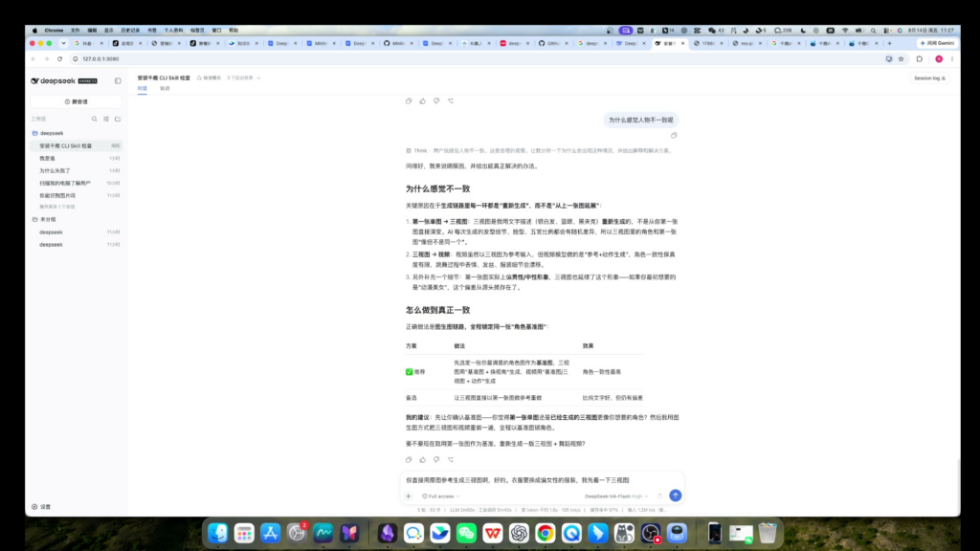
Task: Focus the message input box
Action: 542,480
